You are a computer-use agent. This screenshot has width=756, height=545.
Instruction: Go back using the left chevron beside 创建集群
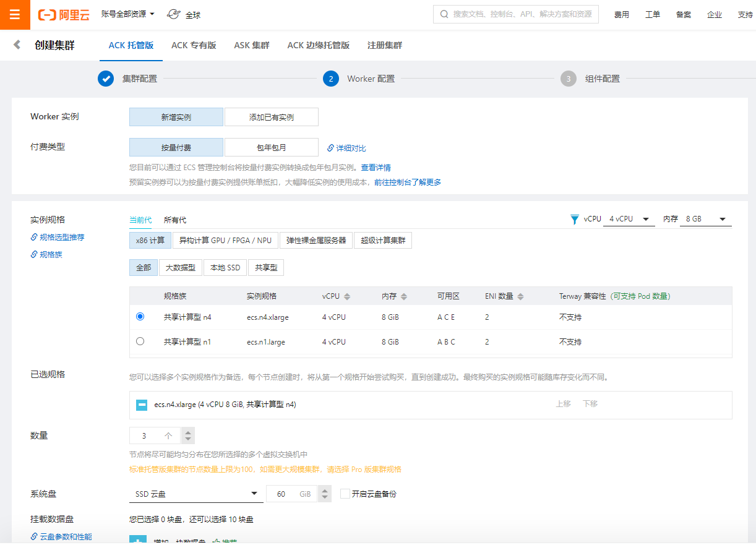(x=17, y=45)
